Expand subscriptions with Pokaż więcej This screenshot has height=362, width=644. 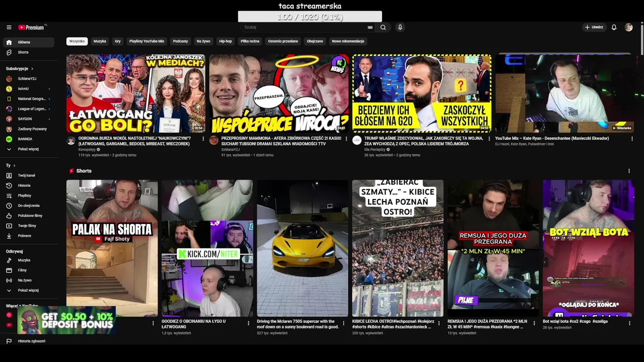coord(28,149)
